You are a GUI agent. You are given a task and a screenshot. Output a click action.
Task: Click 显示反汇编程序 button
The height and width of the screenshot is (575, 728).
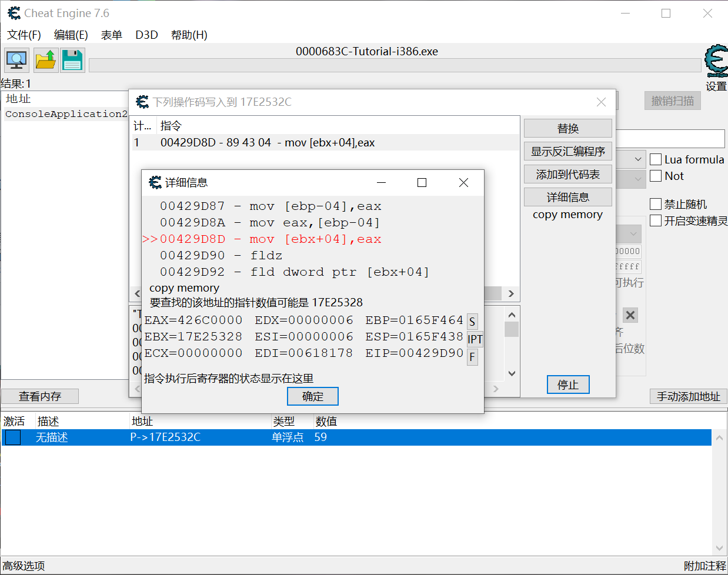click(568, 151)
